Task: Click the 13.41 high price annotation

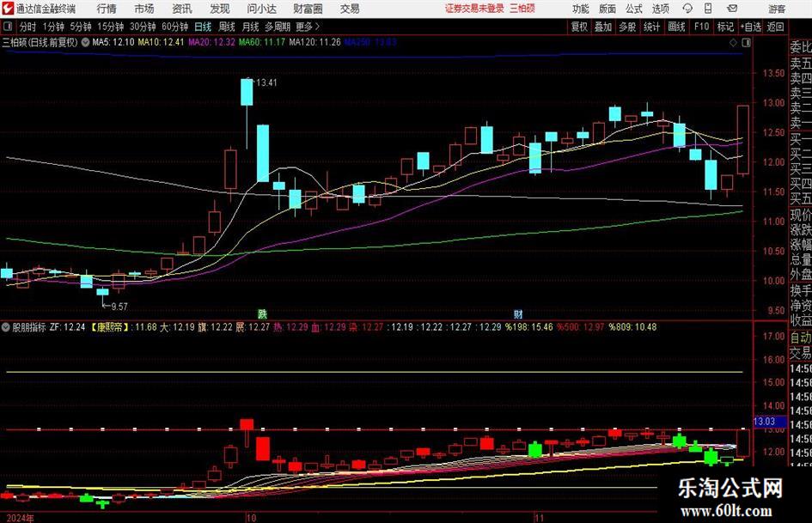Action: (266, 82)
